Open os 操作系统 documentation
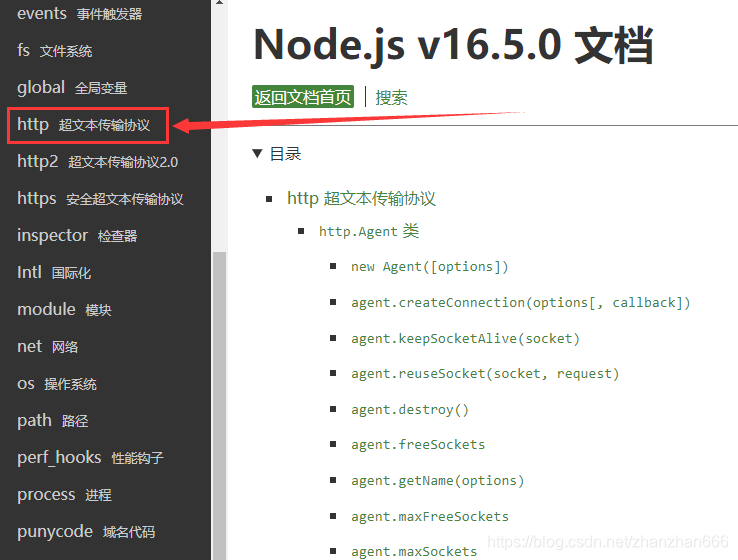Viewport: 738px width, 560px height. point(57,384)
